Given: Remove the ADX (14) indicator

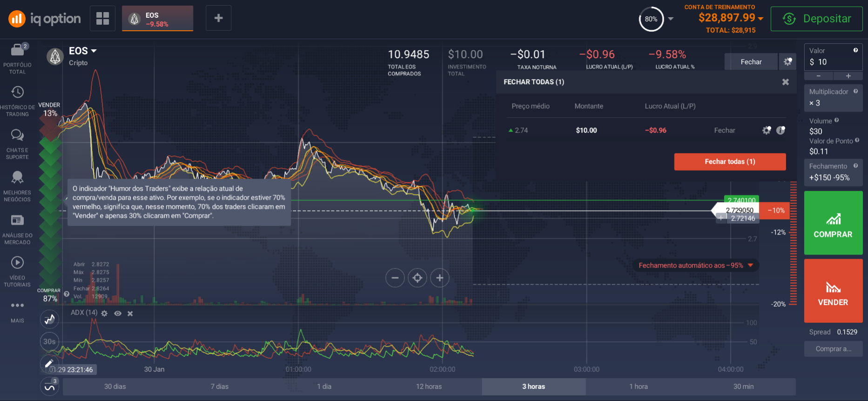Looking at the screenshot, I should click(130, 314).
